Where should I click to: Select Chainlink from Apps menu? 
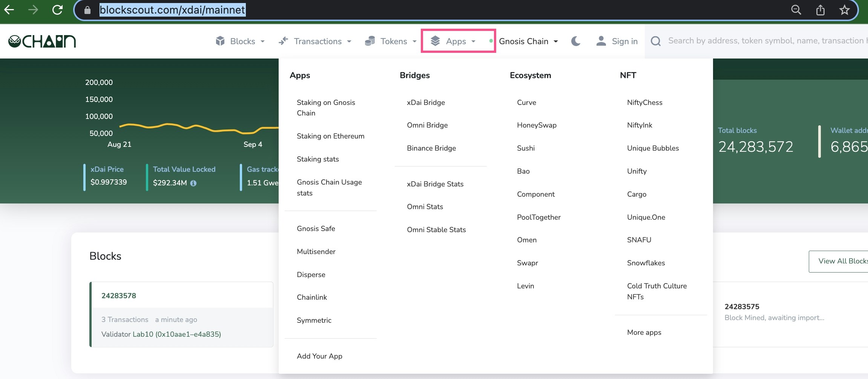[x=312, y=297]
